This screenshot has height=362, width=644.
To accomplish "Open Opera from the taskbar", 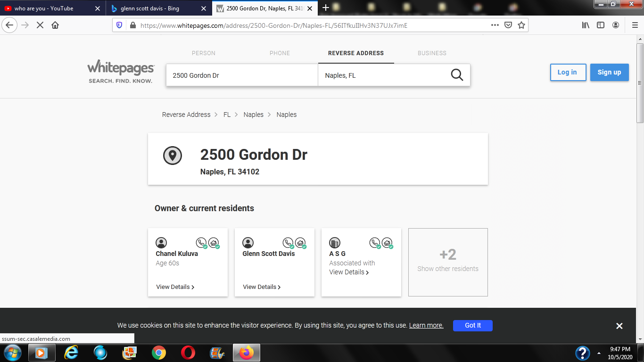I will pos(188,353).
